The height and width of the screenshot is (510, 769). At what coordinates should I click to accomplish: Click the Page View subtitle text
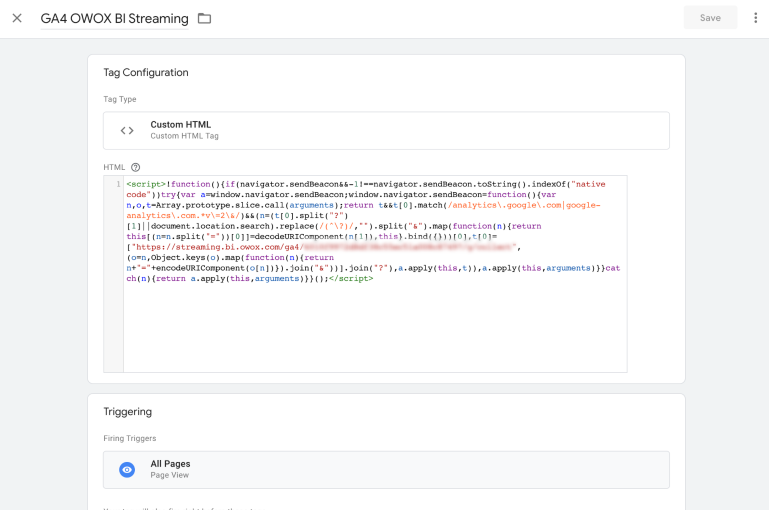tap(170, 475)
